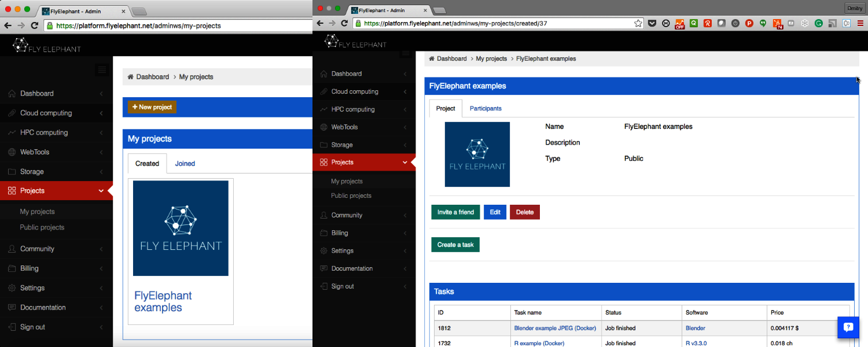Click Dashboard breadcrumb in right window
The width and height of the screenshot is (868, 347).
coord(451,59)
